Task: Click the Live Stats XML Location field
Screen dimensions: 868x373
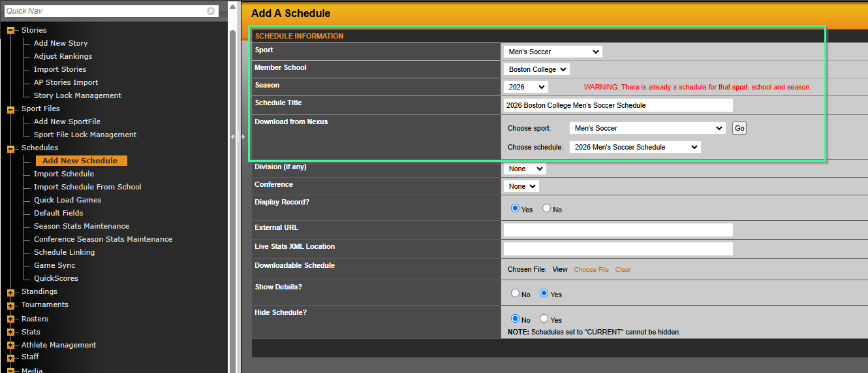Action: (x=618, y=249)
